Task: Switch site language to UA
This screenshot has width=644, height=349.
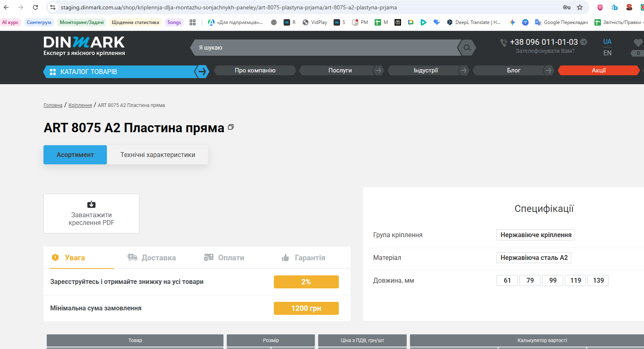Action: tap(607, 41)
